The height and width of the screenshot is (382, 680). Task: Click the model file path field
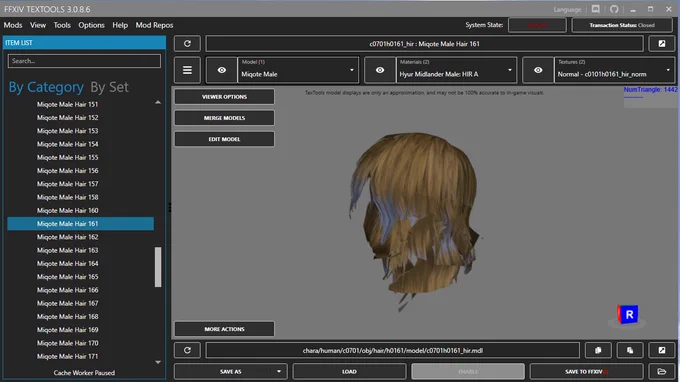point(392,350)
